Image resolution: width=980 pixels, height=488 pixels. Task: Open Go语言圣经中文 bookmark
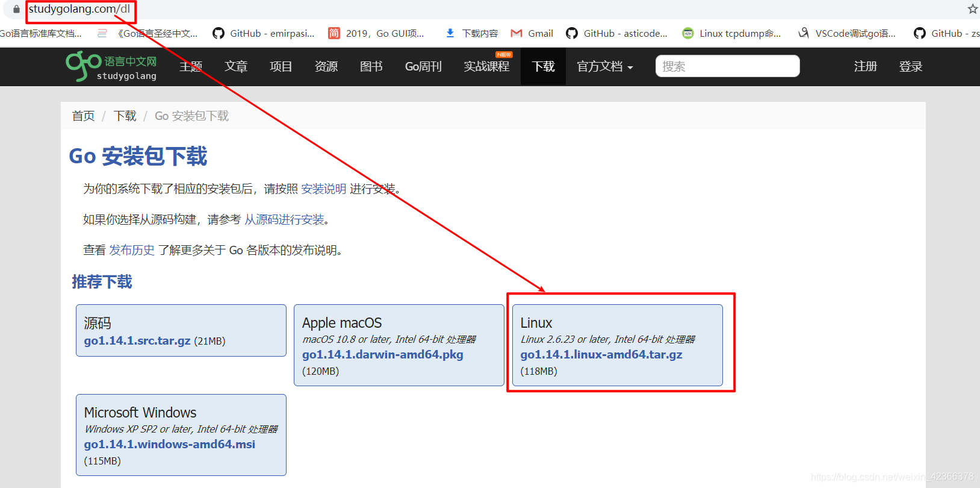tap(148, 33)
